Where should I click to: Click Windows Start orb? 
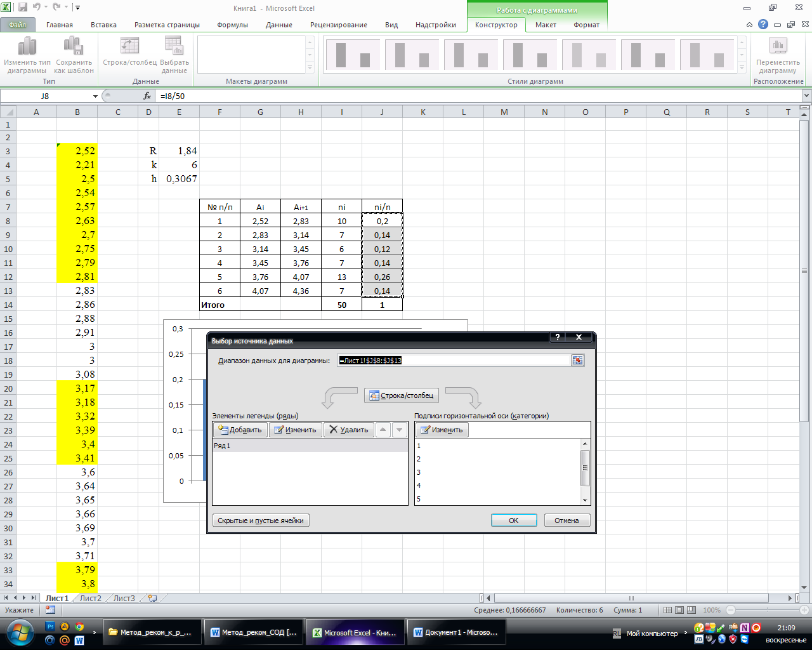[19, 633]
